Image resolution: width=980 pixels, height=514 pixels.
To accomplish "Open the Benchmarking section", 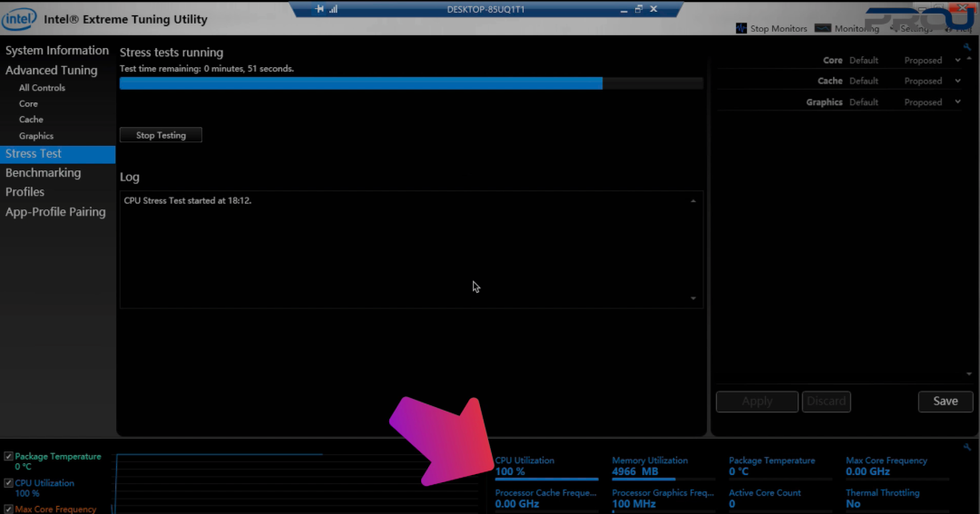I will coord(44,173).
